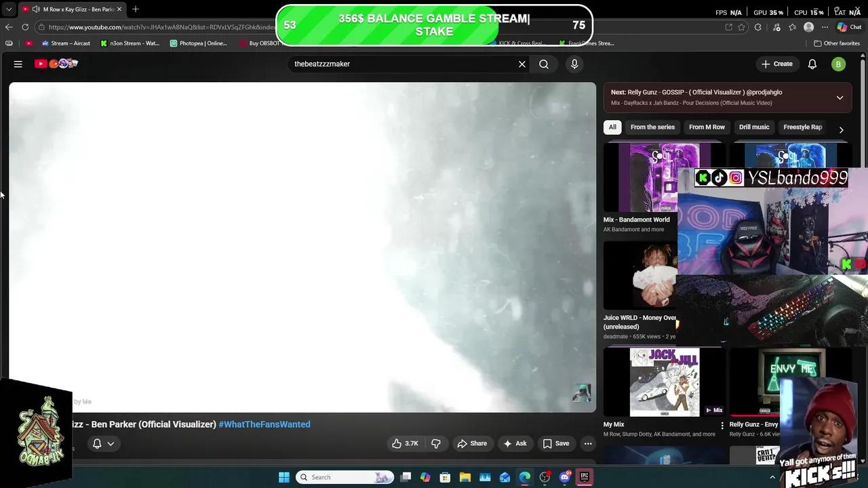Select the From the series chip
Viewport: 868px width, 488px height.
pyautogui.click(x=652, y=127)
